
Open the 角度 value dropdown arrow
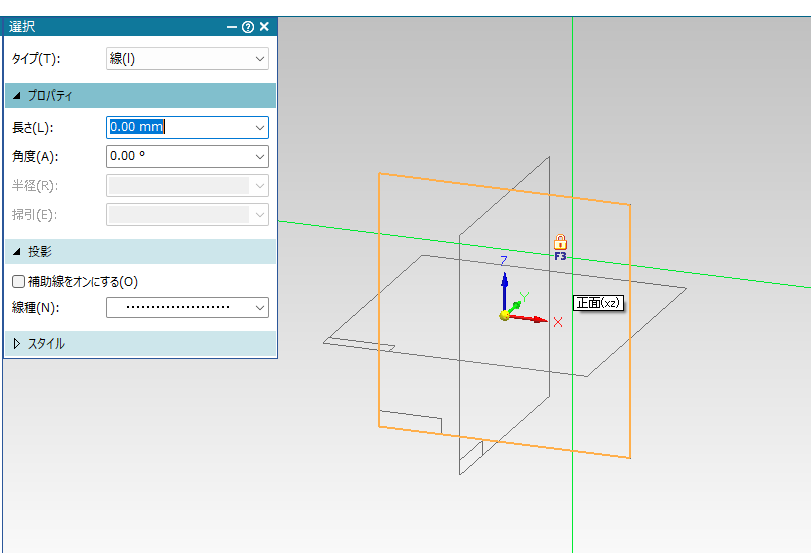(x=260, y=157)
